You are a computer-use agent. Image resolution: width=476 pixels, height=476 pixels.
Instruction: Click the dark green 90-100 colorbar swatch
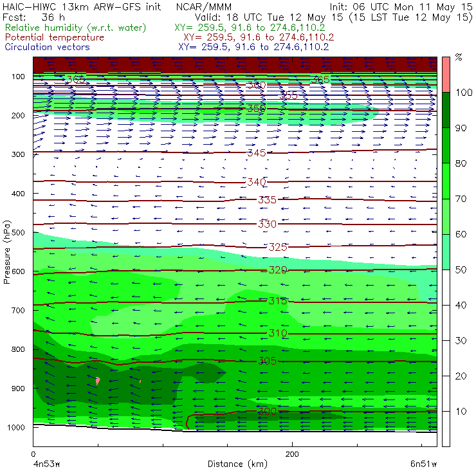[x=446, y=110]
